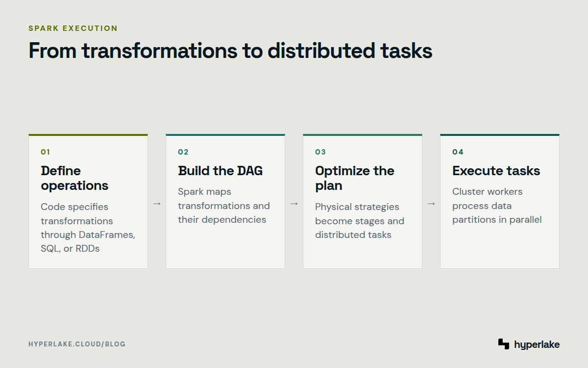Screen dimensions: 588x368
Task: Select the Optimize the plan card heading
Action: [x=355, y=178]
